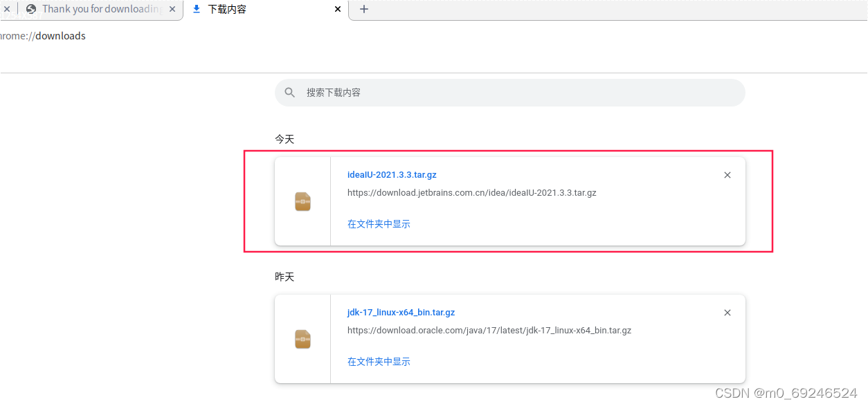Close the 下载内容 tab
The height and width of the screenshot is (406, 868).
click(x=338, y=9)
